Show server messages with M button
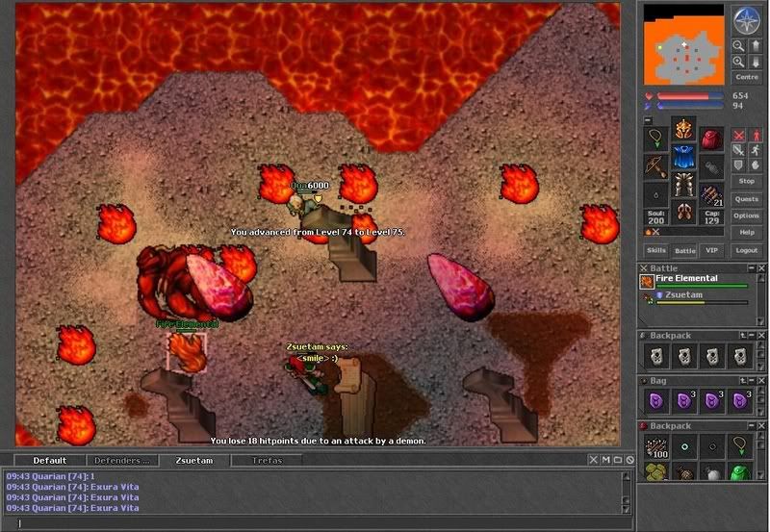The width and height of the screenshot is (770, 532). coord(605,460)
